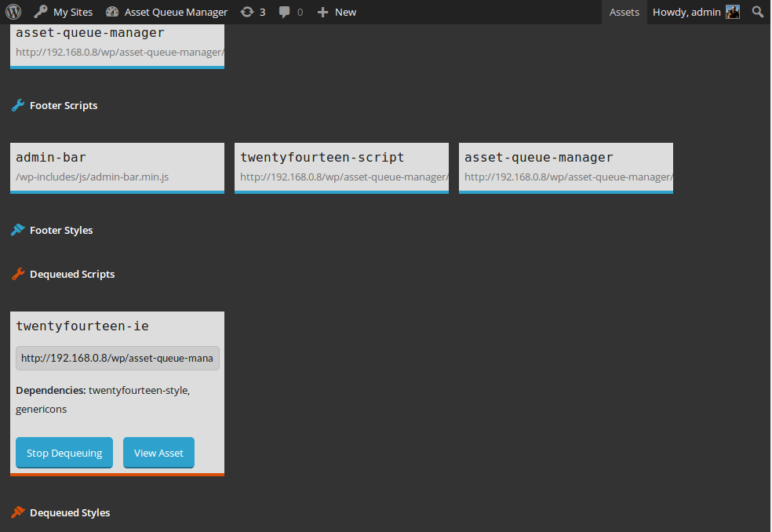Click the WordPress logo icon
Viewport: 772px width, 532px height.
(13, 12)
